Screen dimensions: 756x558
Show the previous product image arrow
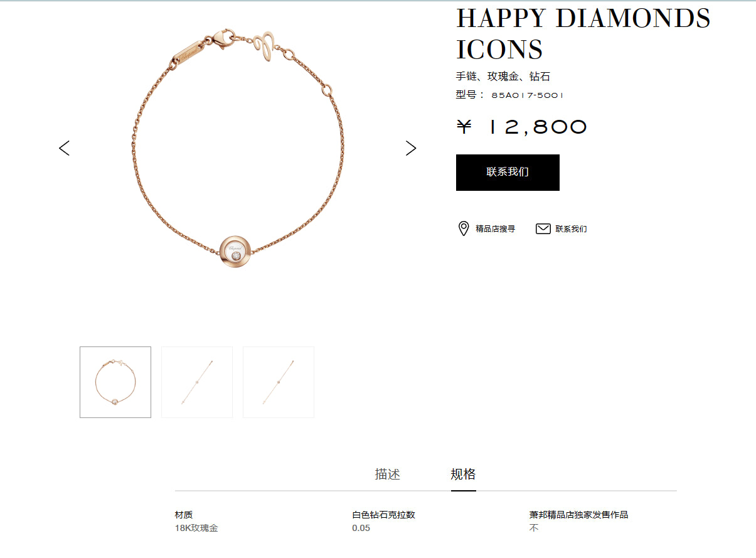pyautogui.click(x=64, y=148)
